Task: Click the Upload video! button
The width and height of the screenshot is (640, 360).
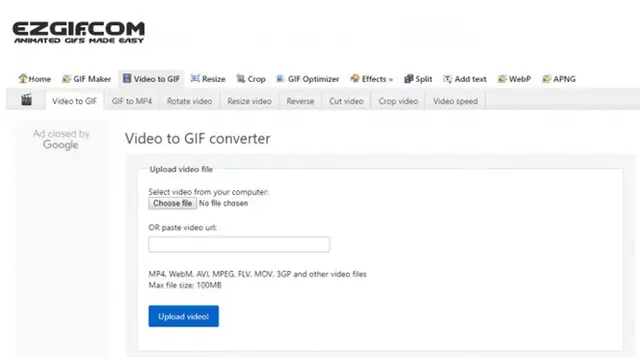Action: (184, 316)
